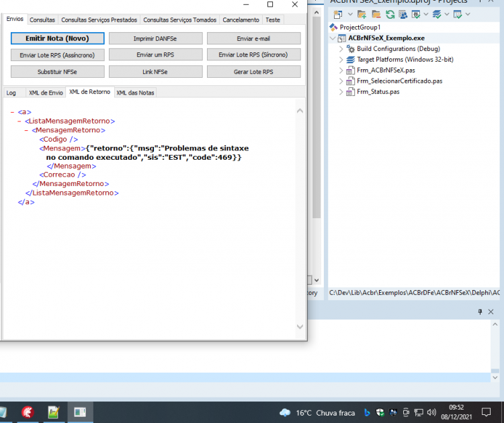Select Frm_SelecionarCertificado.pas in the project tree

[x=400, y=81]
